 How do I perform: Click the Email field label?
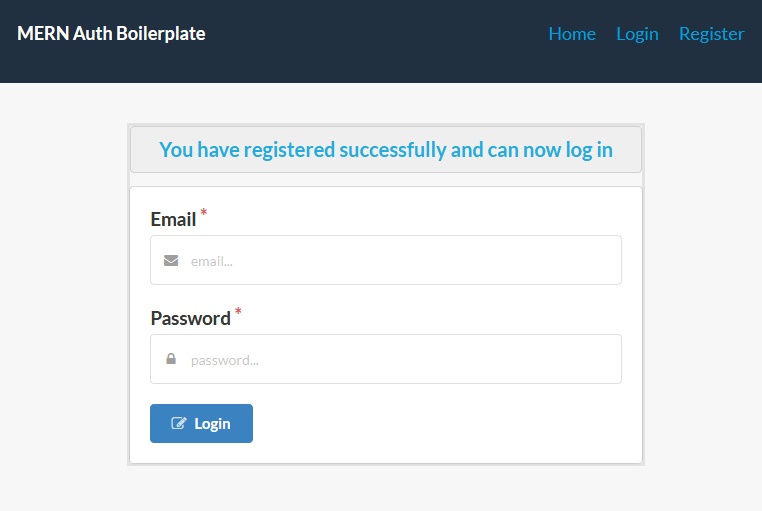(173, 219)
